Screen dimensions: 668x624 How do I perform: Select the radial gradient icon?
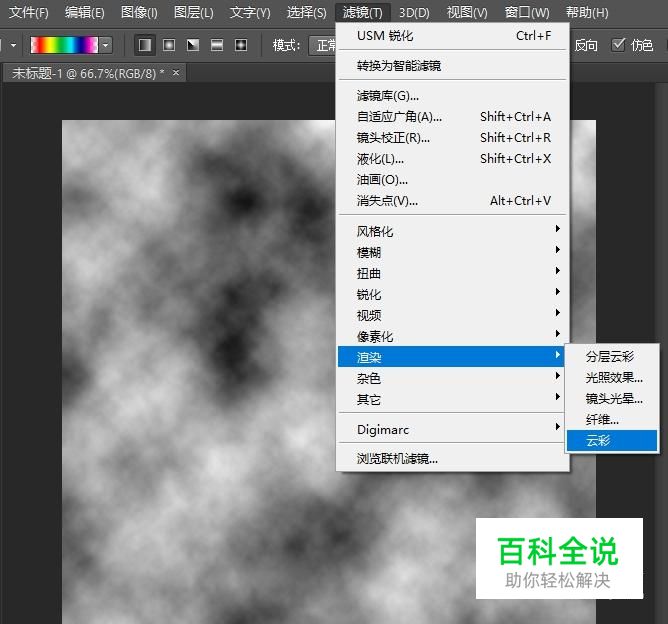pos(169,45)
